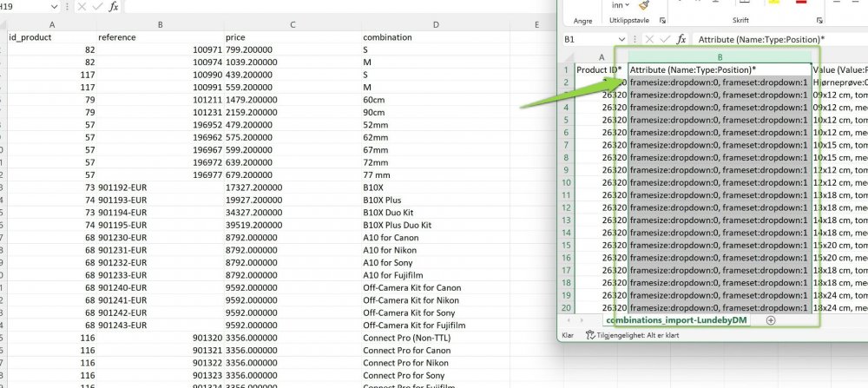Select column E header in left window
The image size is (868, 388).
click(537, 24)
